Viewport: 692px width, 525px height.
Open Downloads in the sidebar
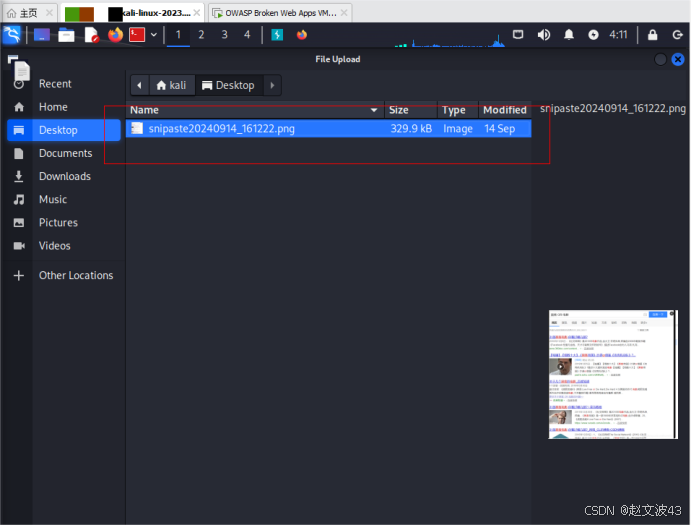(x=64, y=176)
